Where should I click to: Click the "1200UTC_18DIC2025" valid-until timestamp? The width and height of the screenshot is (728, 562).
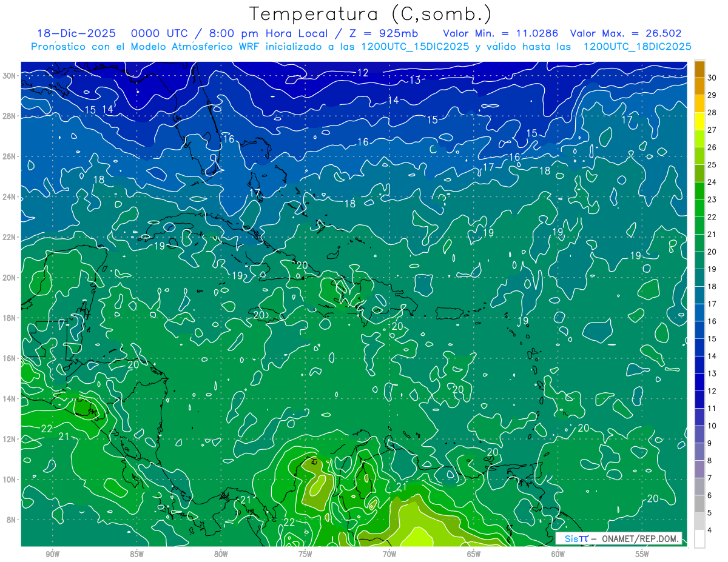coord(637,46)
